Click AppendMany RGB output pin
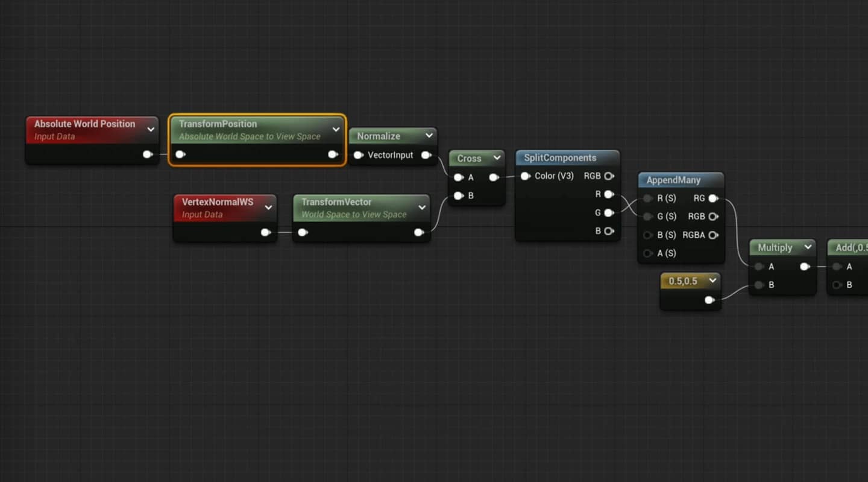868x482 pixels. coord(713,216)
